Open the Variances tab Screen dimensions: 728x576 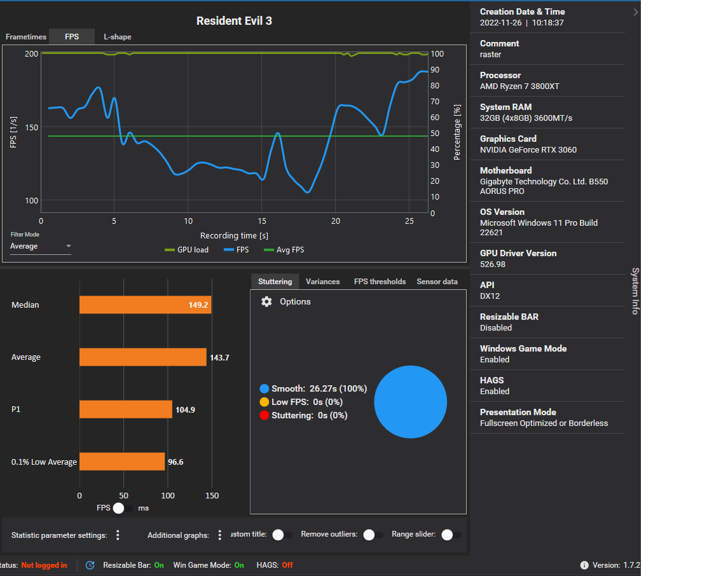click(323, 281)
